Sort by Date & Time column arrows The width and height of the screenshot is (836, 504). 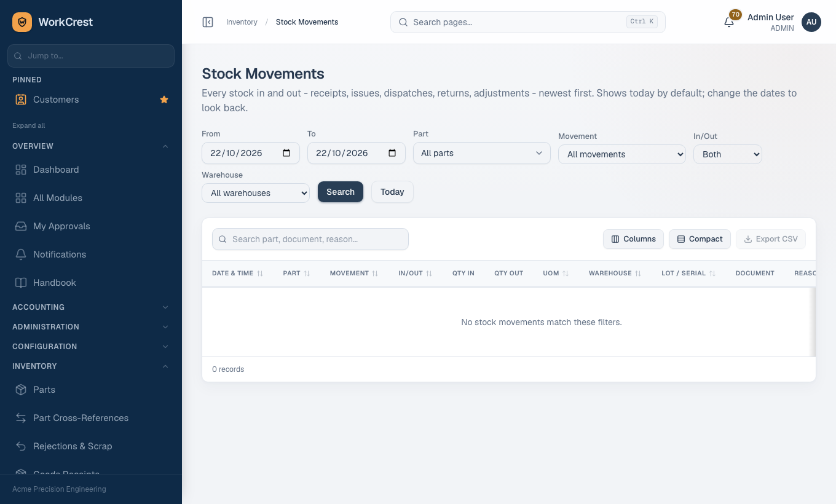(x=260, y=274)
